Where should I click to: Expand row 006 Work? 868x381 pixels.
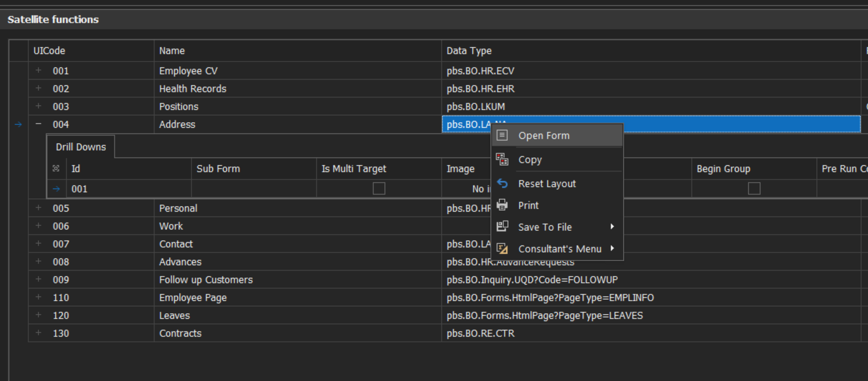point(38,226)
